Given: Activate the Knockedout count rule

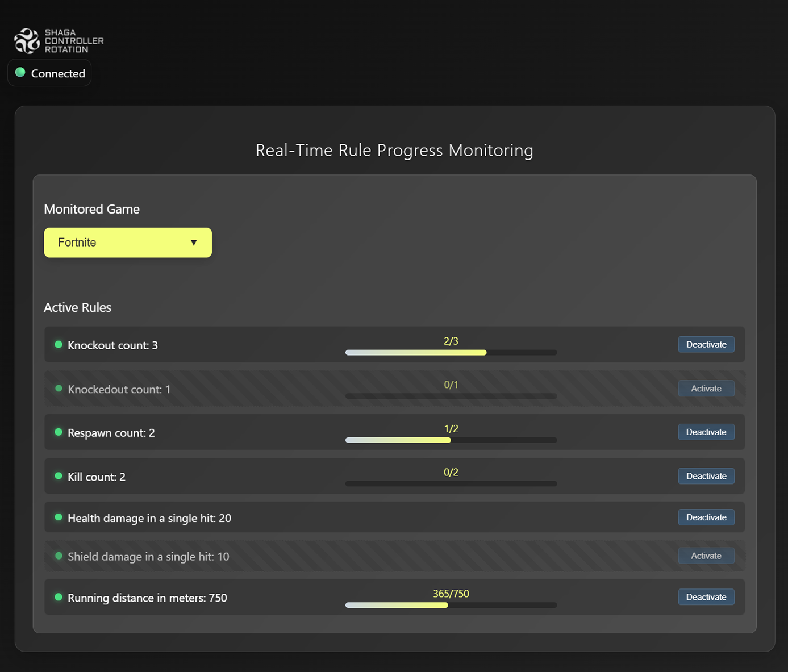Looking at the screenshot, I should (706, 389).
